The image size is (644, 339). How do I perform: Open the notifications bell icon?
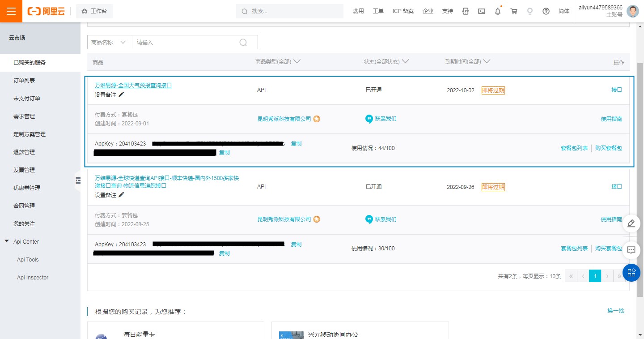(498, 11)
